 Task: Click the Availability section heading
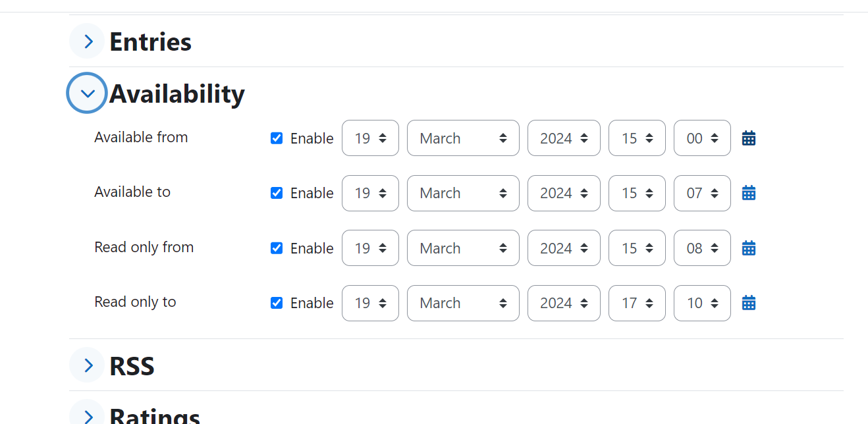pos(177,93)
